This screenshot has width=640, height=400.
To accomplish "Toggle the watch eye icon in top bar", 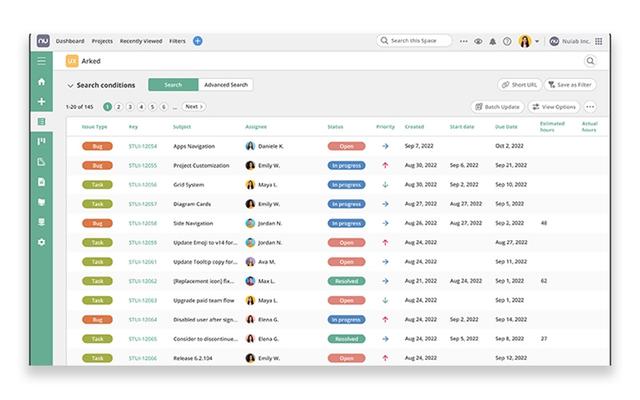I will pos(478,41).
